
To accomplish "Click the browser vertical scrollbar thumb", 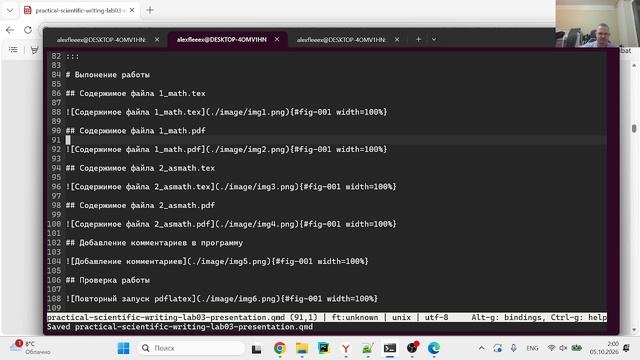I will pyautogui.click(x=634, y=128).
